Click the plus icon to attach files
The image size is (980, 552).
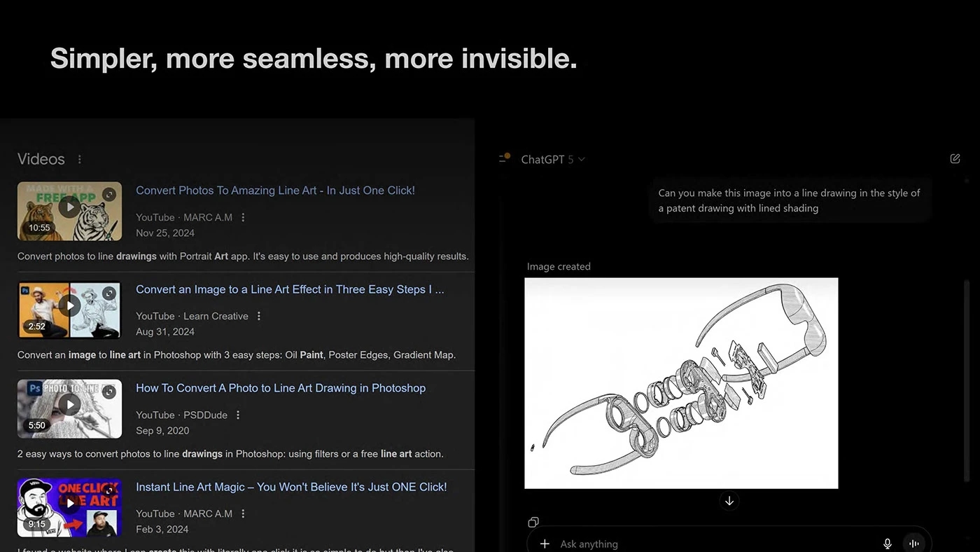click(x=545, y=544)
